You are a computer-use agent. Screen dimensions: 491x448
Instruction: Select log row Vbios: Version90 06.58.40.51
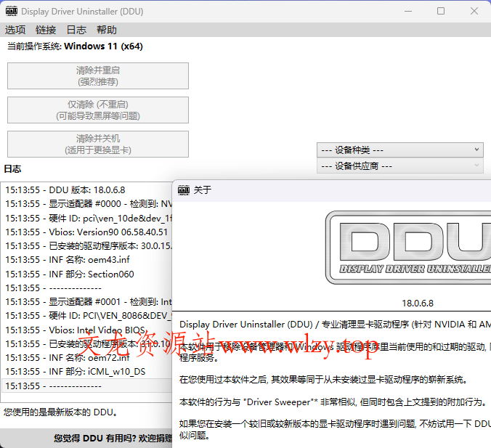point(87,232)
